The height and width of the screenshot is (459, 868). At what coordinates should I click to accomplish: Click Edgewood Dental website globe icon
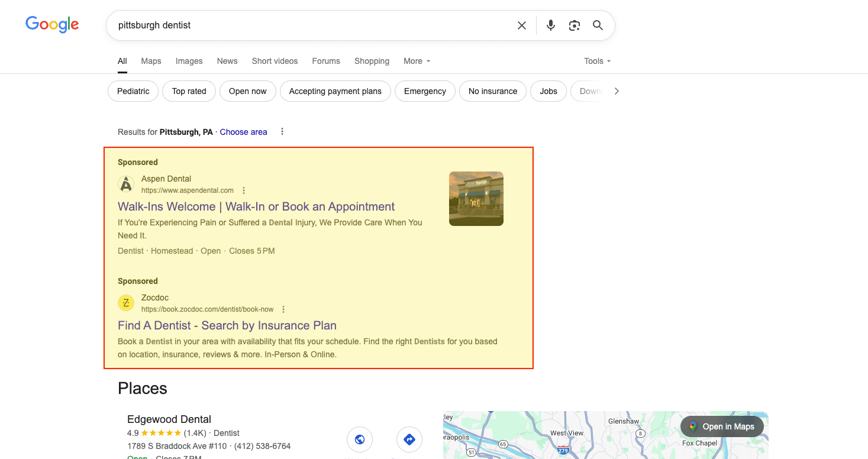[360, 439]
